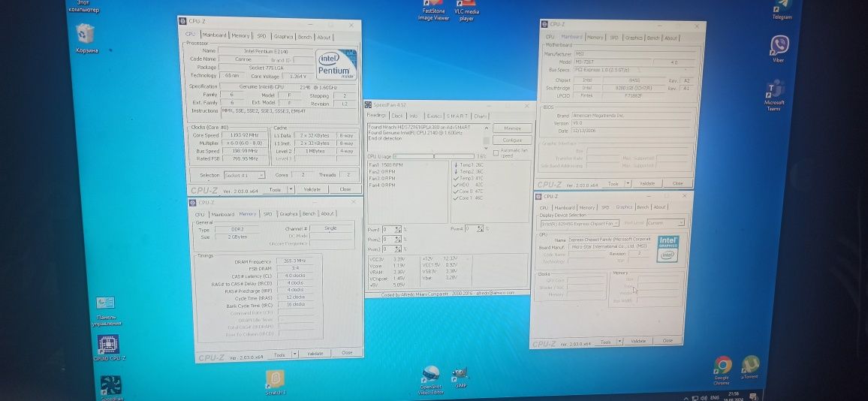The image size is (868, 401).
Task: Open the Корзина recycle bin desktop icon
Action: [x=86, y=38]
